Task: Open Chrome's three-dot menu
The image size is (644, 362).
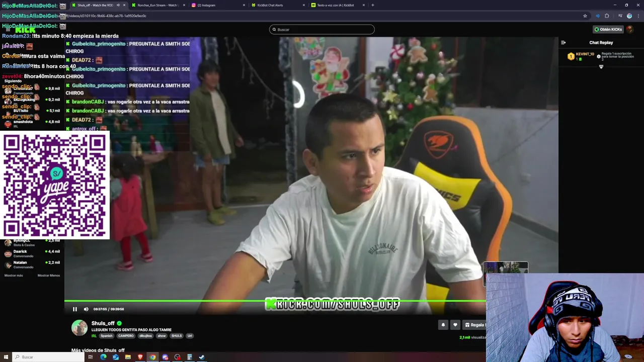Action: (x=638, y=16)
